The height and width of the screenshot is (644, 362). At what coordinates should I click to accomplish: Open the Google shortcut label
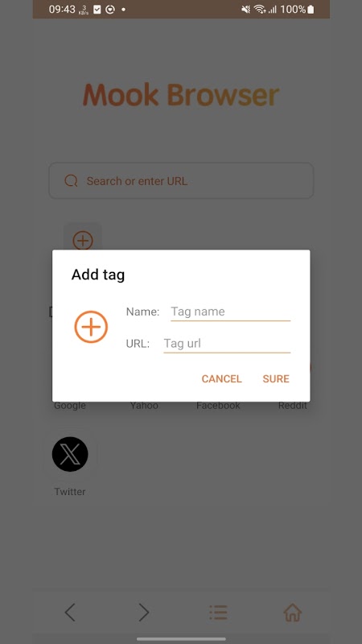pos(70,406)
